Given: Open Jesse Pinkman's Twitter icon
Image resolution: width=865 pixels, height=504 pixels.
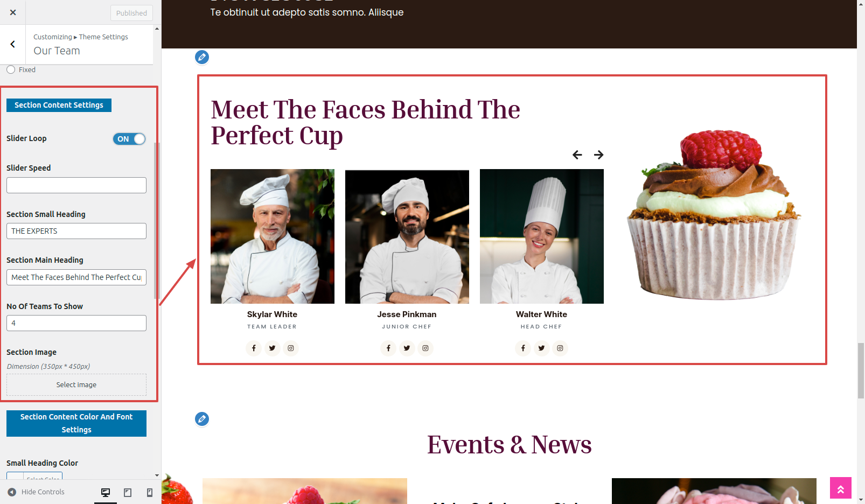Looking at the screenshot, I should click(x=407, y=348).
